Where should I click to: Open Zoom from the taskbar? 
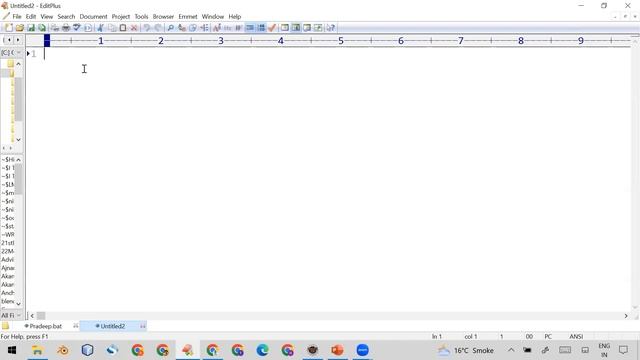[362, 350]
